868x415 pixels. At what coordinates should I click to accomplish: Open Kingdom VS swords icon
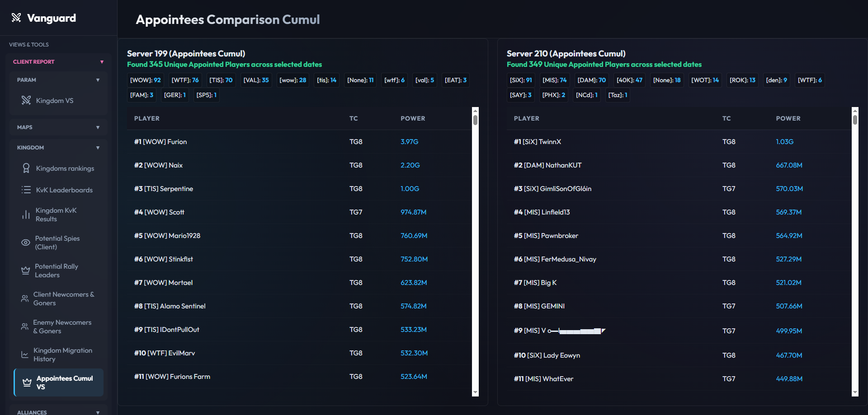26,100
